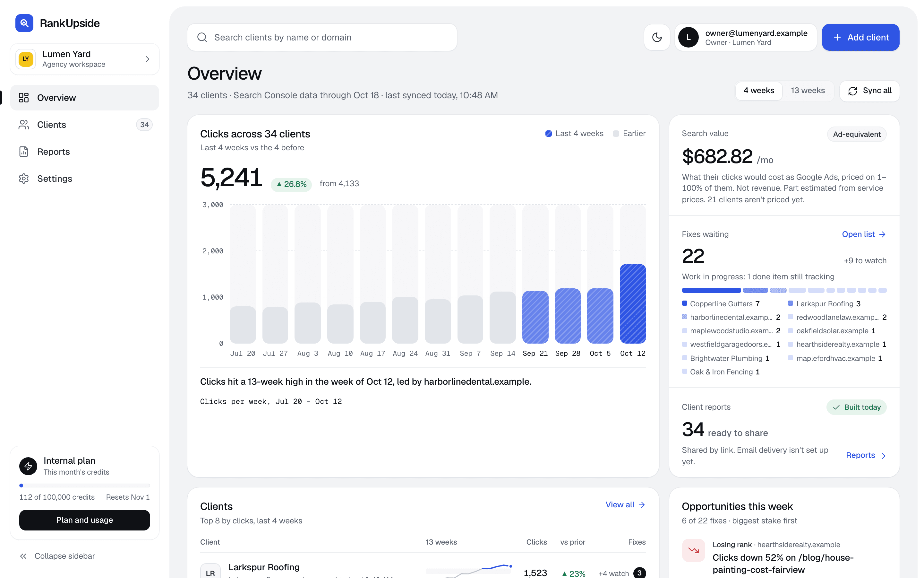Click the Reports document icon in sidebar
The height and width of the screenshot is (578, 924).
coord(24,152)
